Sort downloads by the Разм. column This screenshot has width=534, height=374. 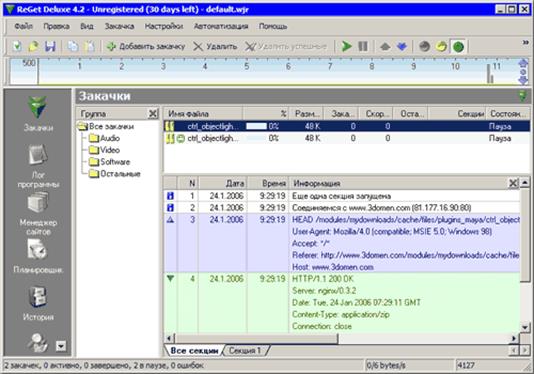pyautogui.click(x=306, y=113)
